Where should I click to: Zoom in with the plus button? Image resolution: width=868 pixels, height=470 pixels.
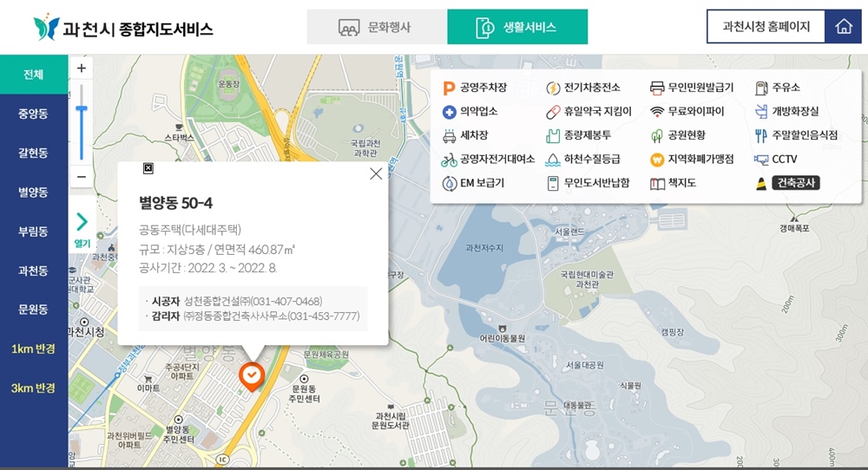point(82,68)
